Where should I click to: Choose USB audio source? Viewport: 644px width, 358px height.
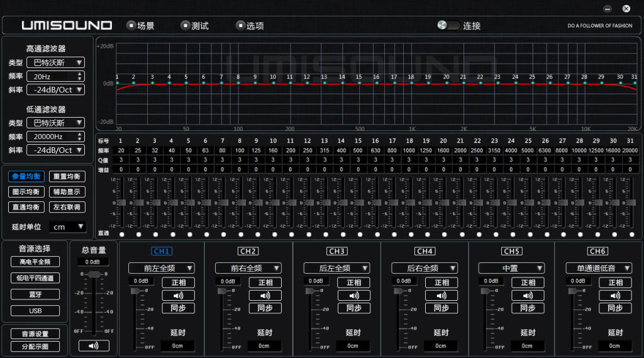pos(35,311)
